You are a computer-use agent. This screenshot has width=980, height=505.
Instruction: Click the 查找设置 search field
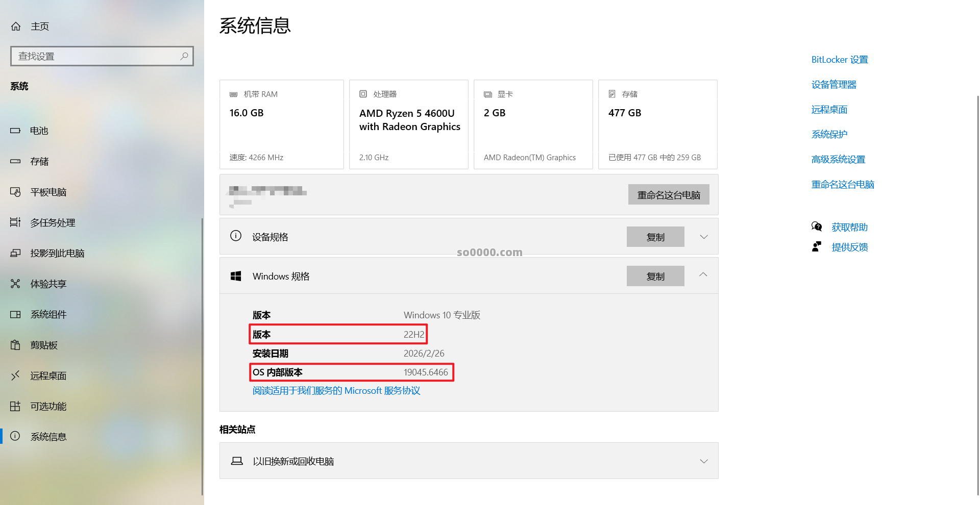(x=97, y=56)
